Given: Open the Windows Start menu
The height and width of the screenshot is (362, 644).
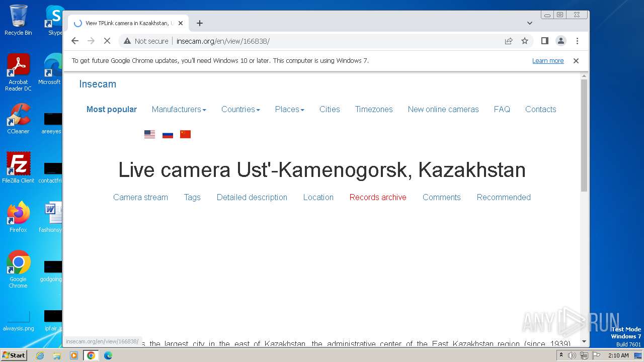Looking at the screenshot, I should (14, 355).
